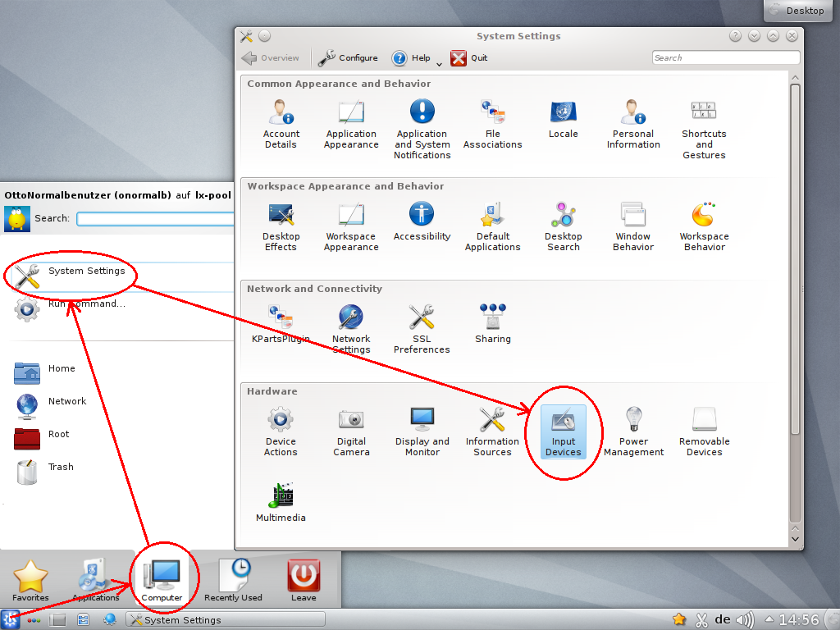This screenshot has width=840, height=630.
Task: Click the window help question-mark button
Action: click(x=736, y=36)
